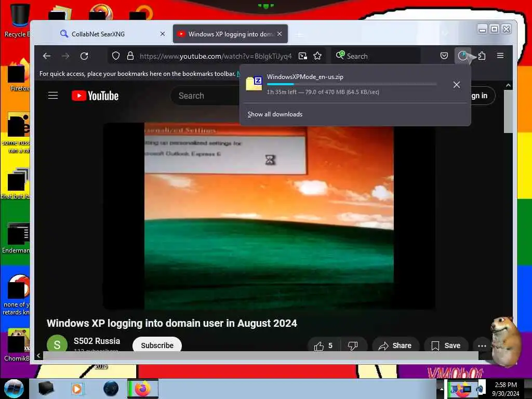Show all downloads
532x399 pixels.
pyautogui.click(x=275, y=114)
